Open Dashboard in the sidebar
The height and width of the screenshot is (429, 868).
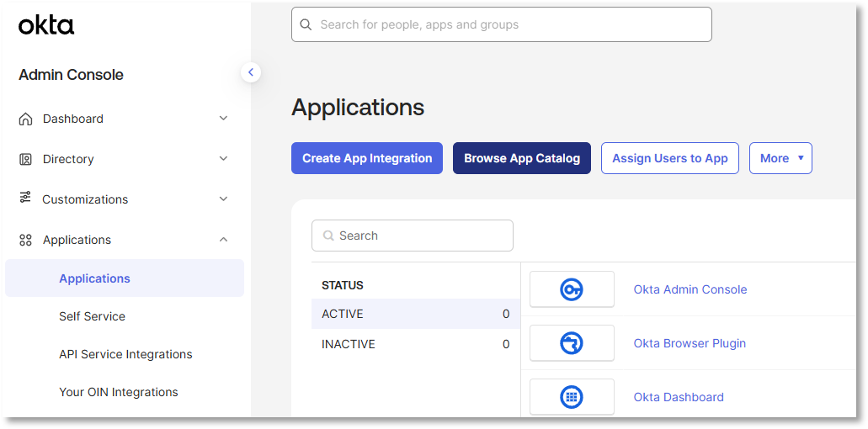73,119
